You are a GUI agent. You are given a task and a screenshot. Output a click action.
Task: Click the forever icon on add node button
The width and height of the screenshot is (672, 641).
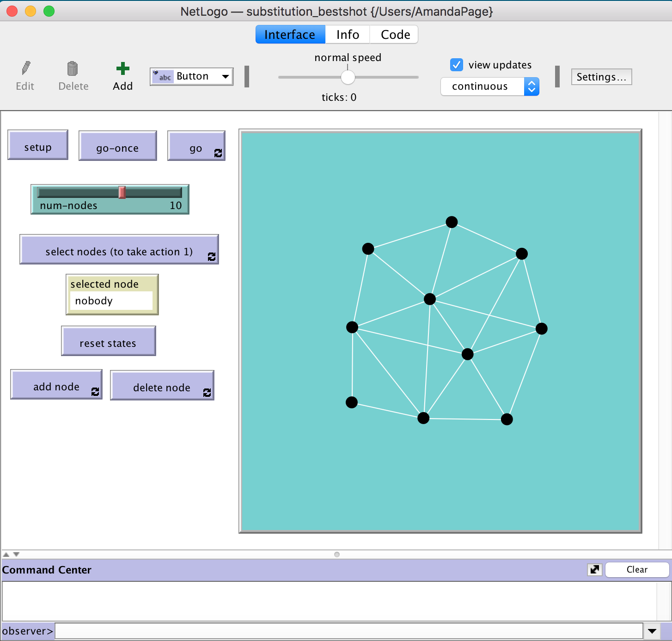[x=96, y=392]
